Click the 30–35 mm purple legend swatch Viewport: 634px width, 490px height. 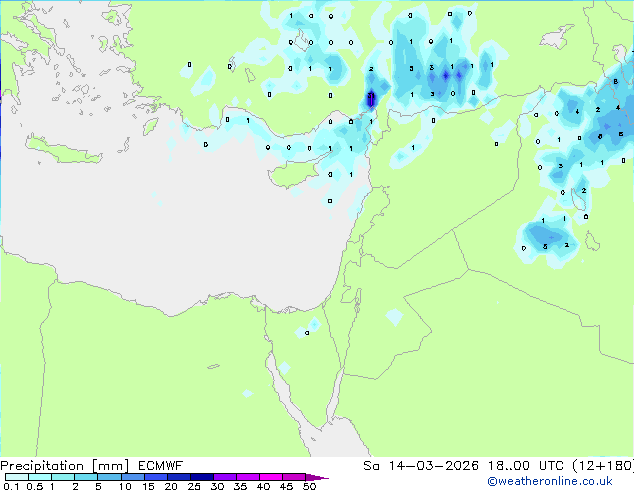click(x=224, y=477)
